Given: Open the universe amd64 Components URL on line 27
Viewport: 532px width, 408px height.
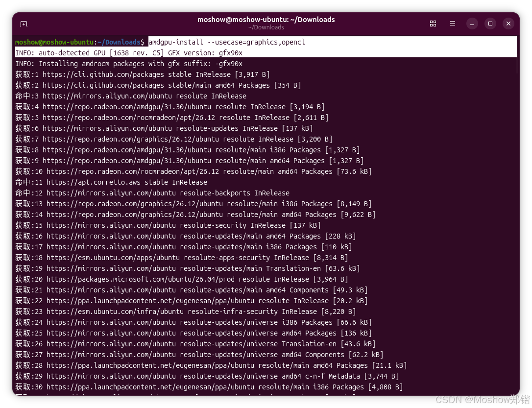Looking at the screenshot, I should pos(111,355).
